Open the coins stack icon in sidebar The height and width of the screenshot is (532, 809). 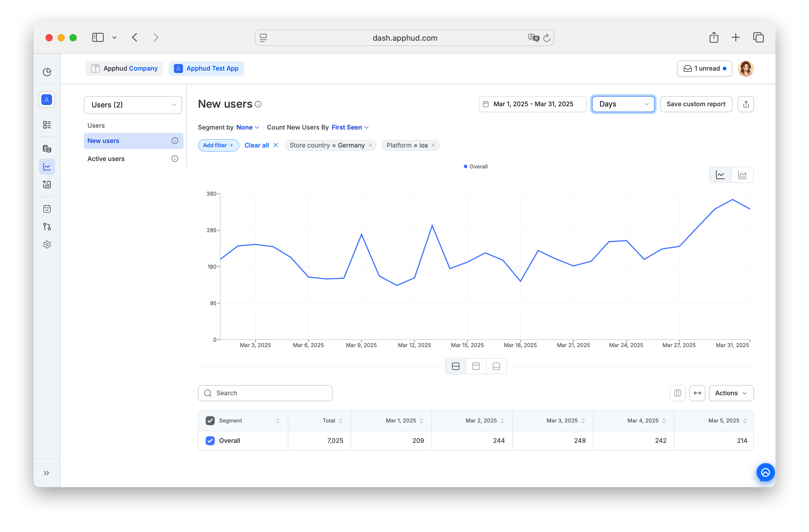pyautogui.click(x=47, y=149)
